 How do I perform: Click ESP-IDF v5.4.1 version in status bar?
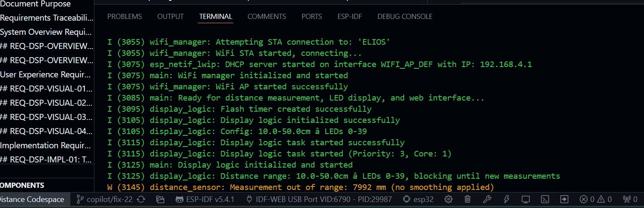205,199
